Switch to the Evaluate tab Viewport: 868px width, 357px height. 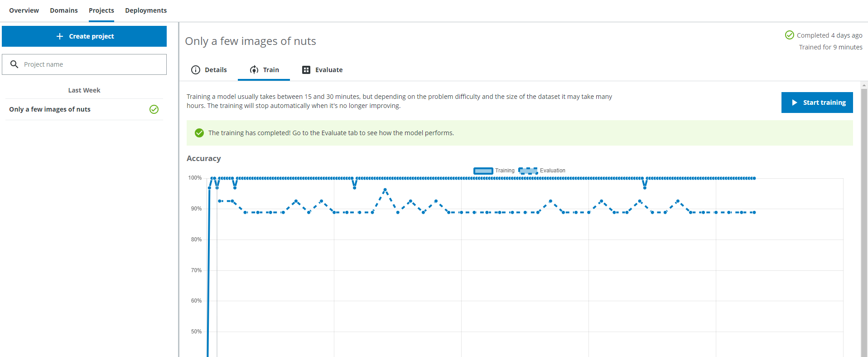[x=328, y=70]
